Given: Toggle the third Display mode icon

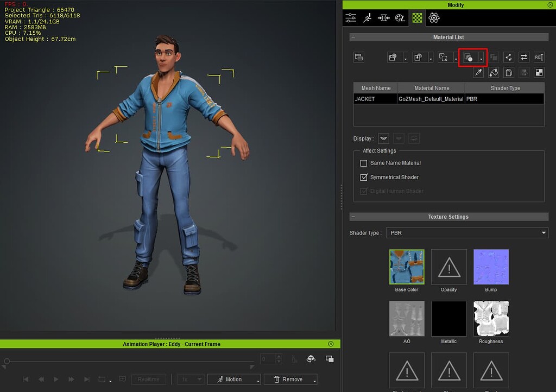Looking at the screenshot, I should [414, 138].
